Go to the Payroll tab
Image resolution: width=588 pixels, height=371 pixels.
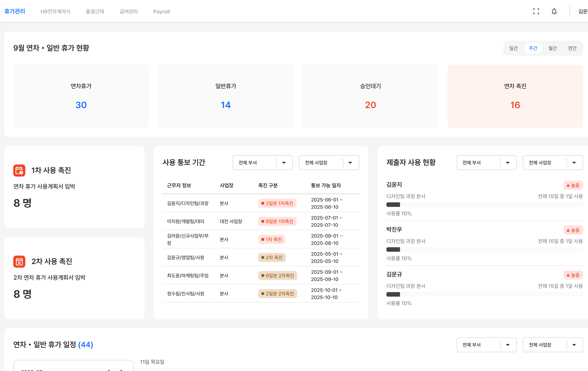(x=161, y=11)
